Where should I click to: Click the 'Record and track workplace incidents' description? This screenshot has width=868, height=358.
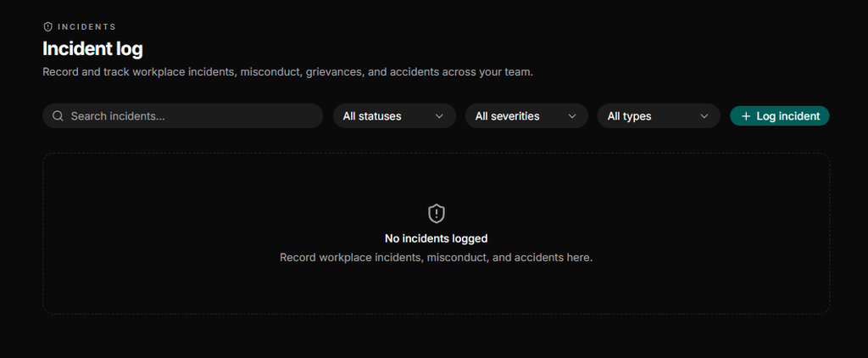[x=288, y=73]
